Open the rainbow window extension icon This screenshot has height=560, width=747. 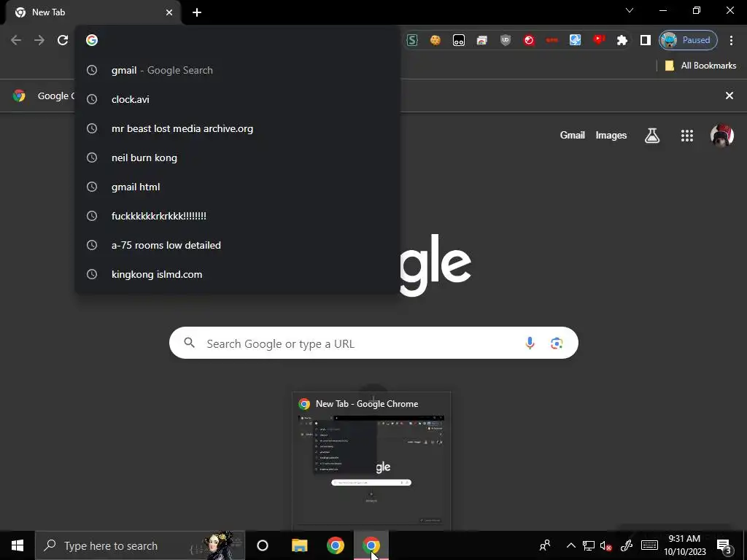[x=482, y=40]
